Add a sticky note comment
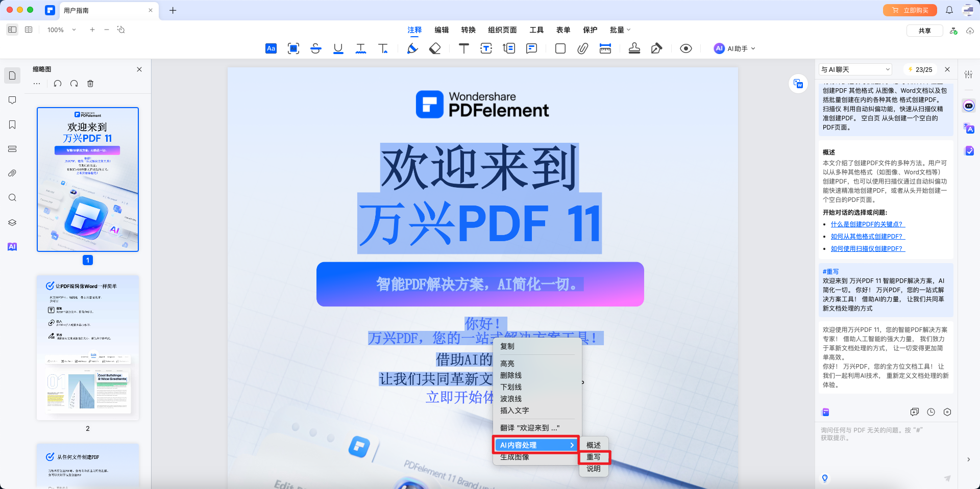The height and width of the screenshot is (489, 980). pos(531,48)
